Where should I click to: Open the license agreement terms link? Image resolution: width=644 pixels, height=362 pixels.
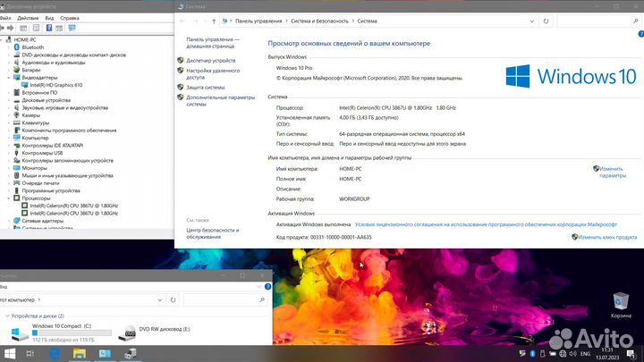coord(486,224)
